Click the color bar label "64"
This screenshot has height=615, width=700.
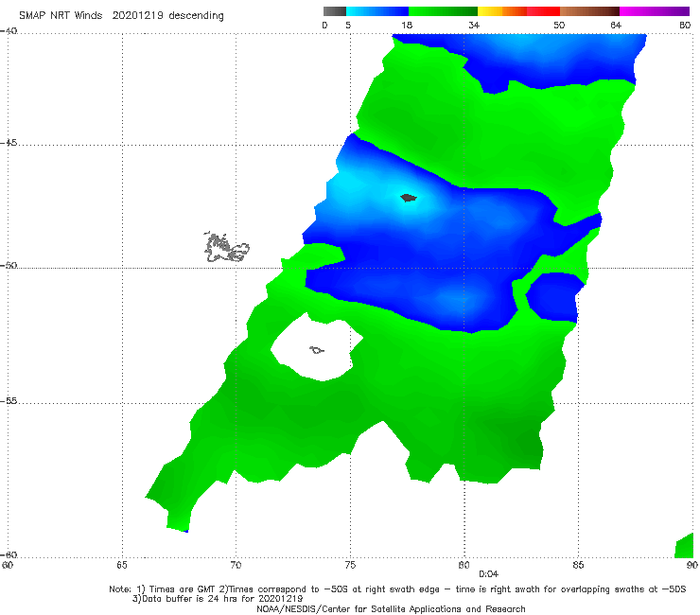616,26
